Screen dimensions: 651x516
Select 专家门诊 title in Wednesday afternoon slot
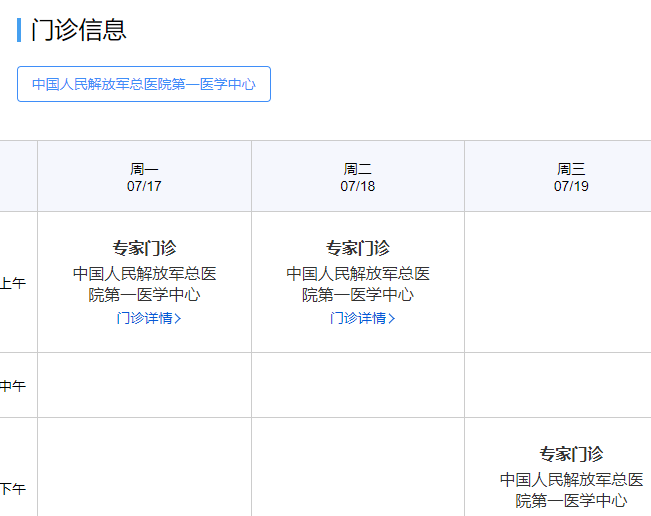coord(571,454)
